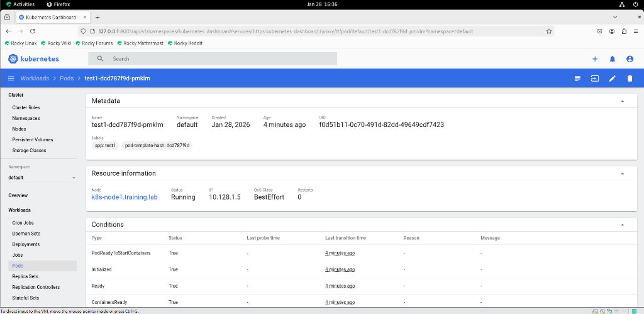
Task: Go back in Firefox
Action: 8,31
